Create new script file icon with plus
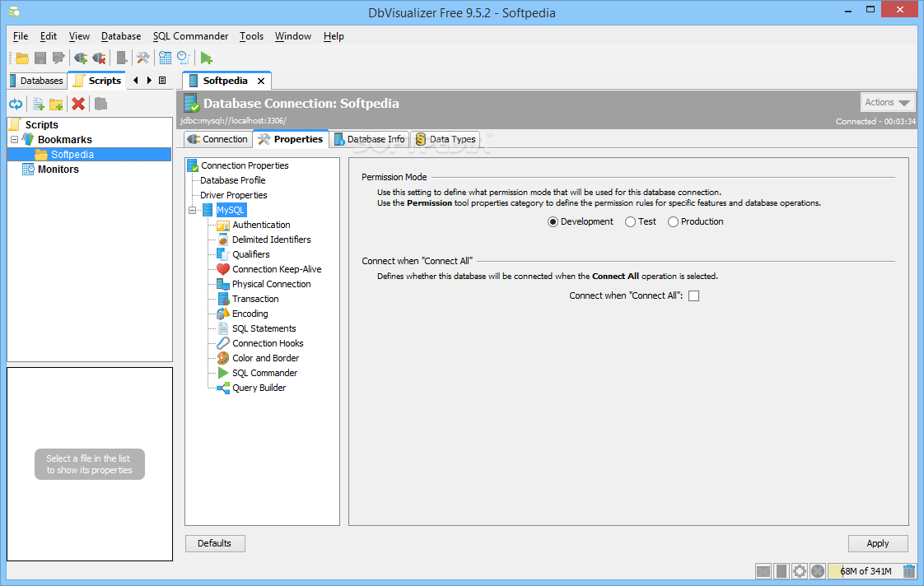The image size is (924, 586). 39,105
